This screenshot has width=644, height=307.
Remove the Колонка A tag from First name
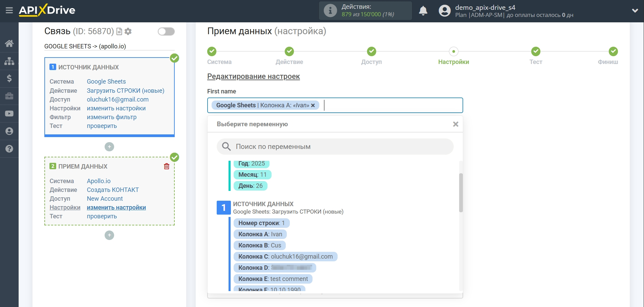pos(313,106)
